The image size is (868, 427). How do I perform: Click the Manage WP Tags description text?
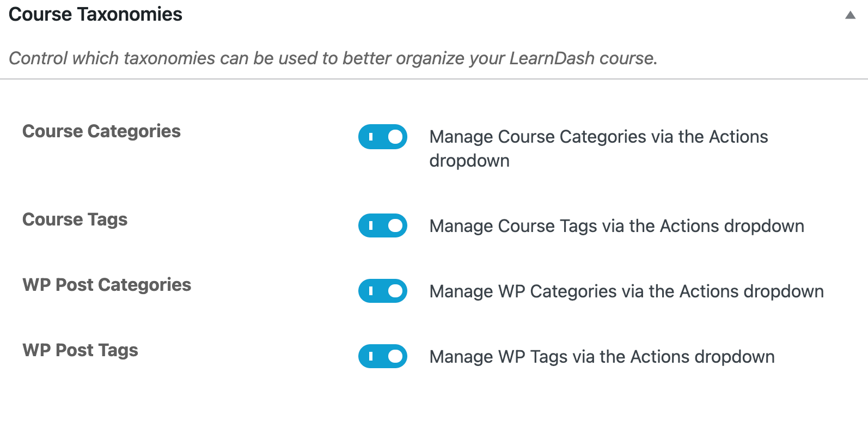click(x=602, y=357)
